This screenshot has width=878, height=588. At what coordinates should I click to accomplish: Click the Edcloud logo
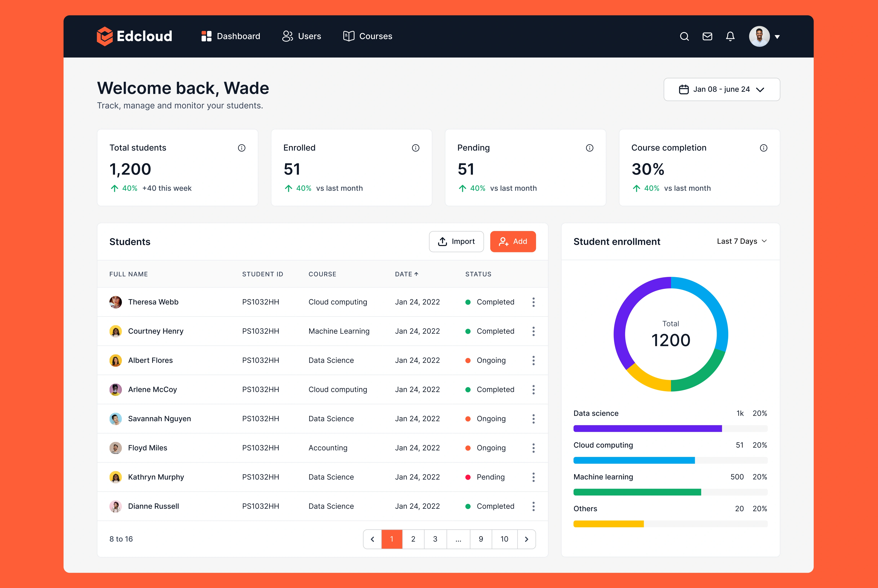134,36
